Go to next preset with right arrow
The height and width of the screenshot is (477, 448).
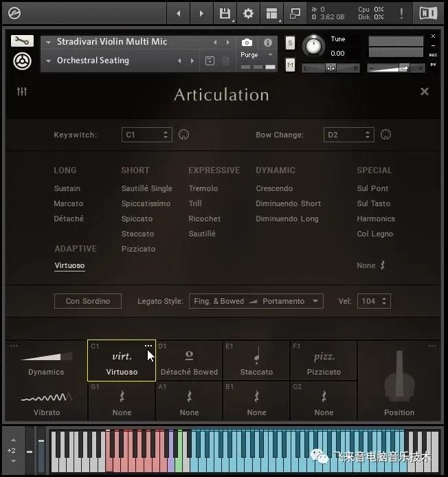201,13
